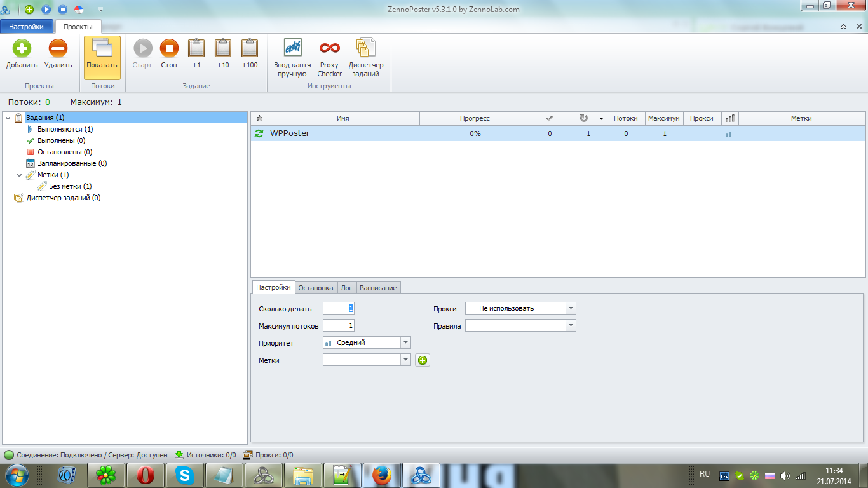Open Ввод каптч вручную tool
The width and height of the screenshot is (868, 488).
[292, 58]
